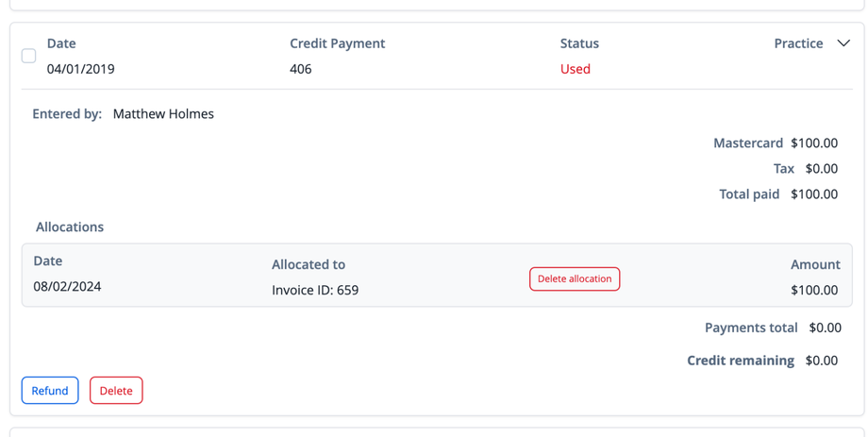868x437 pixels.
Task: Click the Allocated to label
Action: click(309, 264)
